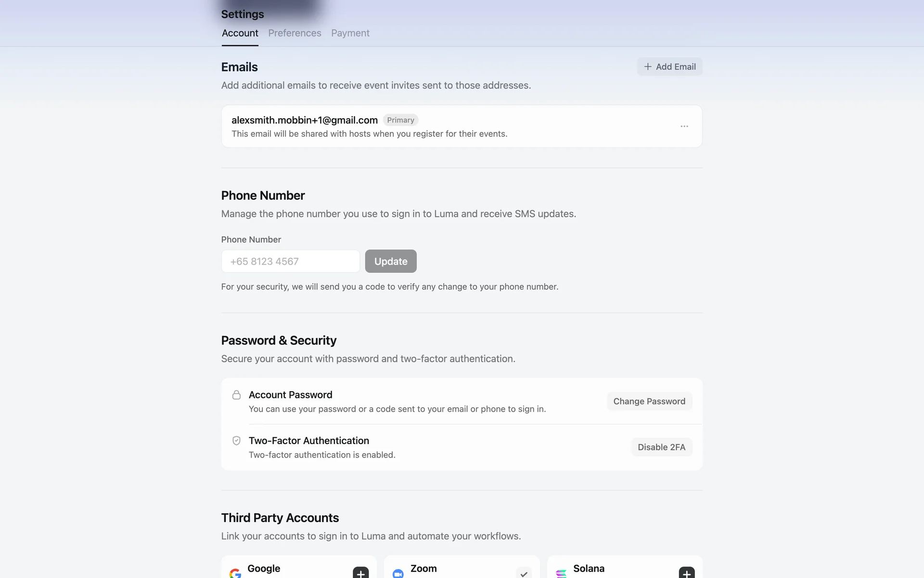This screenshot has height=578, width=924.
Task: Open the email options ellipsis menu
Action: [684, 126]
